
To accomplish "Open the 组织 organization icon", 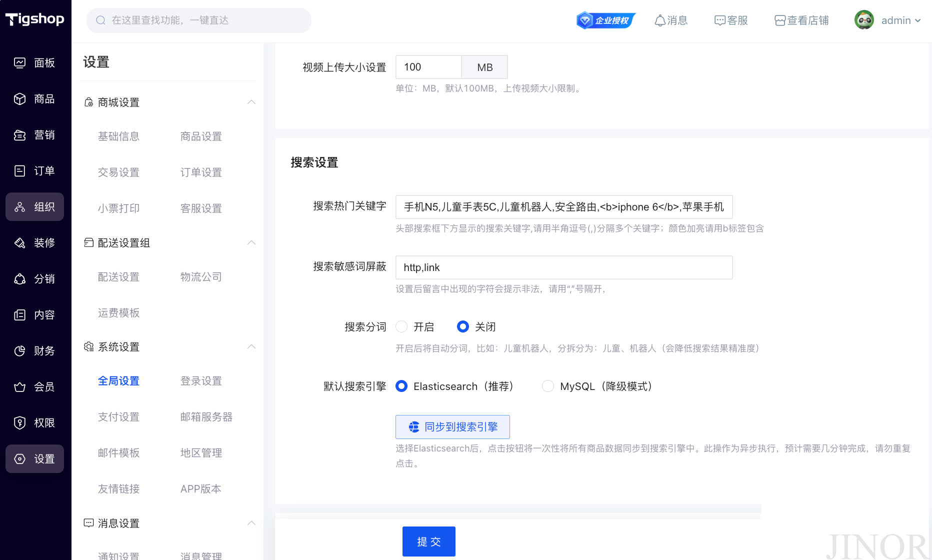I will pyautogui.click(x=19, y=206).
